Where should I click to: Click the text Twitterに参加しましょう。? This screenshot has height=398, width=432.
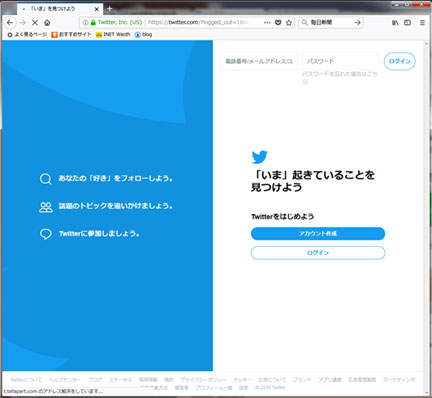(99, 233)
